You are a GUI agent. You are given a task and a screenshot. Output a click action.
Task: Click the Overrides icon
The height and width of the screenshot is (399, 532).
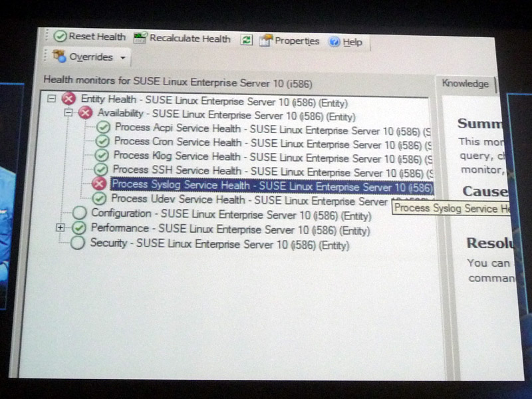(x=59, y=56)
